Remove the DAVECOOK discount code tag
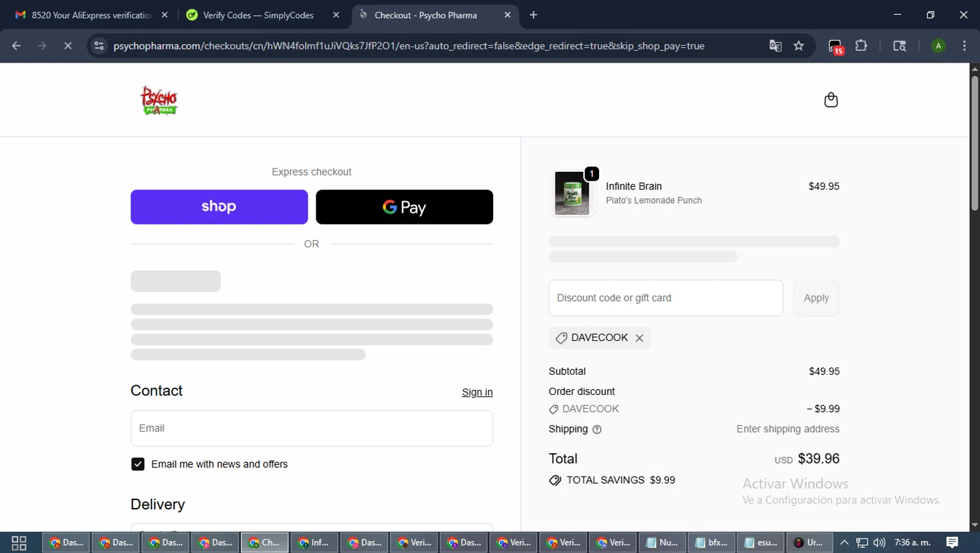Screen dimensions: 980x553 click(640, 338)
